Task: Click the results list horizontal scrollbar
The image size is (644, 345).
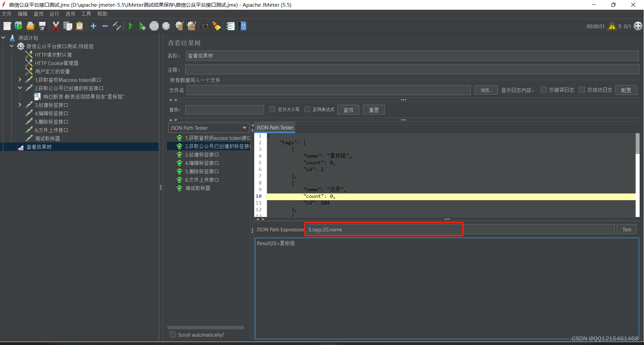Action: 206,328
